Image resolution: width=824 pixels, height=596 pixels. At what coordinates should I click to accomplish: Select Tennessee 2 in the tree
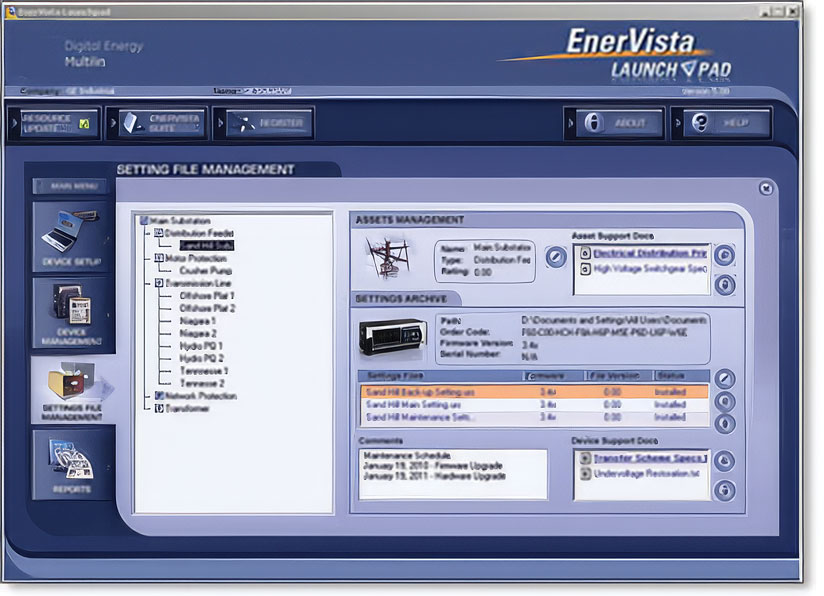click(x=202, y=383)
